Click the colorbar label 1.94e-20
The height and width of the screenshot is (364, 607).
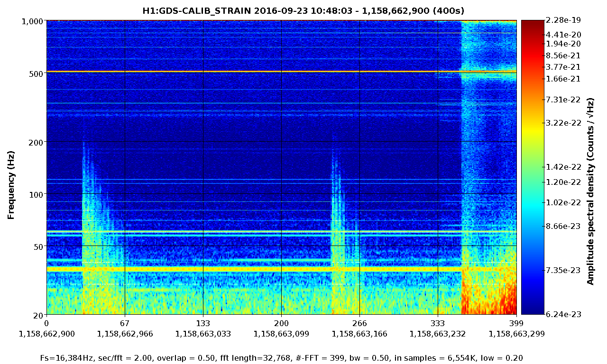[x=563, y=44]
